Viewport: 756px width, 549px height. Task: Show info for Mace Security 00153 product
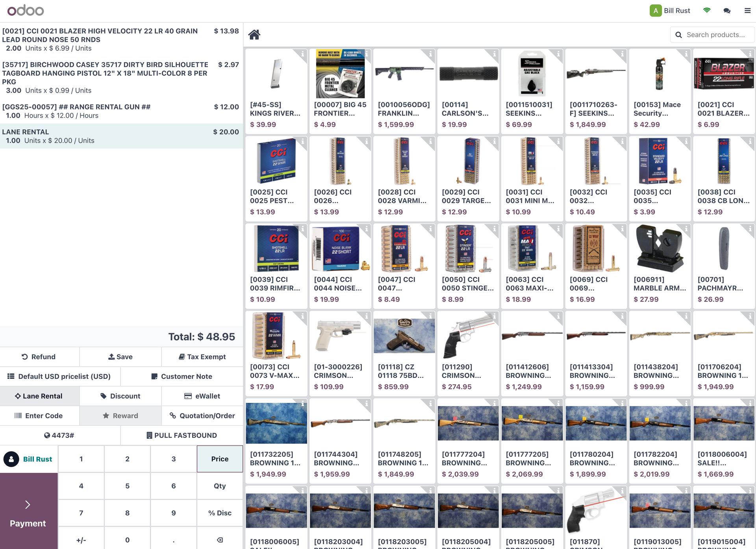686,54
